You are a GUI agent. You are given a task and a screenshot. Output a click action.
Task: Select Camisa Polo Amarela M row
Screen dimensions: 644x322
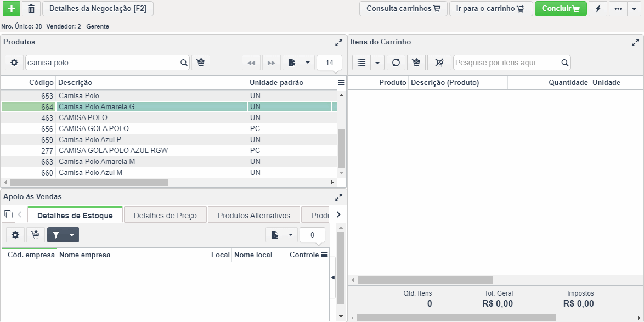pyautogui.click(x=169, y=162)
